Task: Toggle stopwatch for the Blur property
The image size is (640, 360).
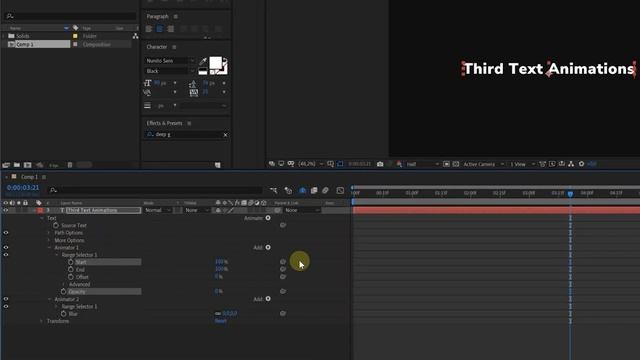Action: point(63,314)
